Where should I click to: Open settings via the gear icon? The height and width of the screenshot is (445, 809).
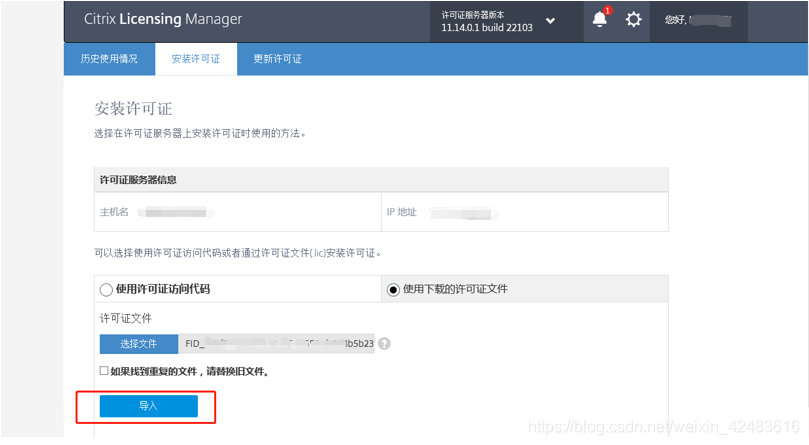[633, 20]
